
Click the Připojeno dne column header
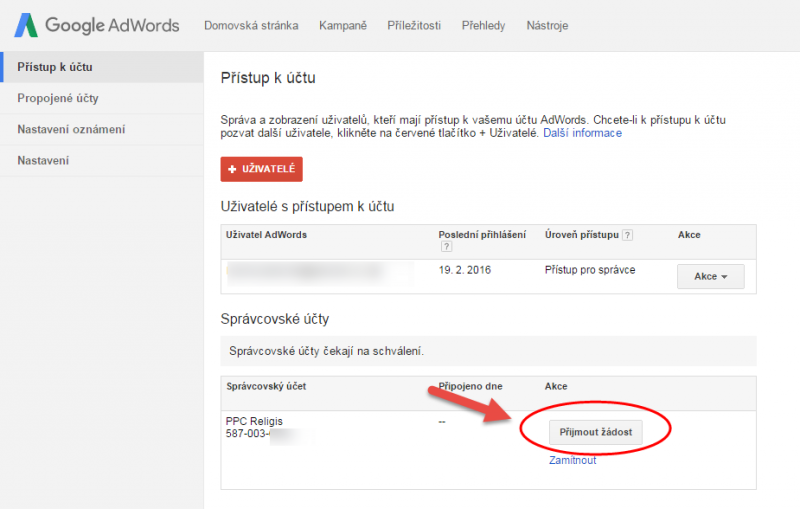pos(470,386)
